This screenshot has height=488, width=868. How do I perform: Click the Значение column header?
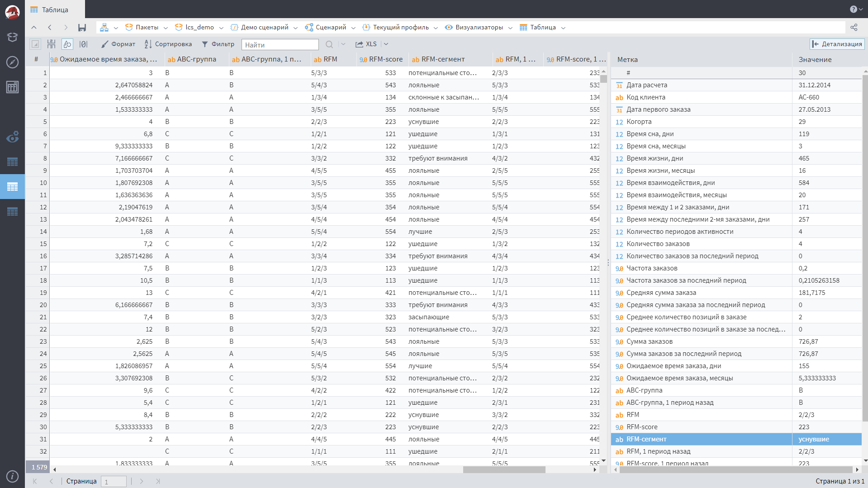[x=827, y=59]
